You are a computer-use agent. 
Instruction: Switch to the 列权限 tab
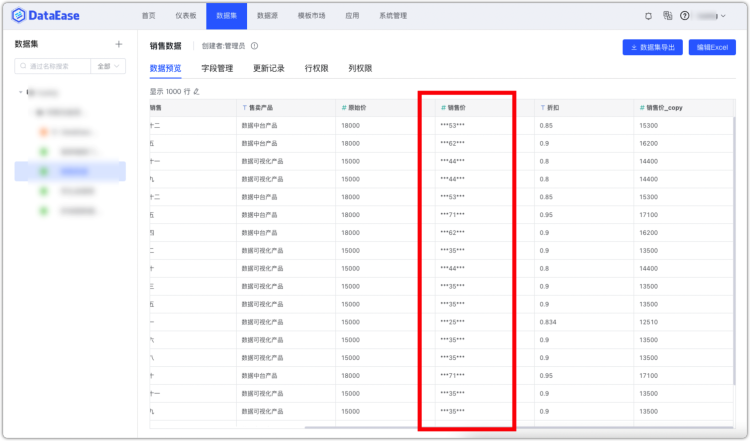coord(360,68)
